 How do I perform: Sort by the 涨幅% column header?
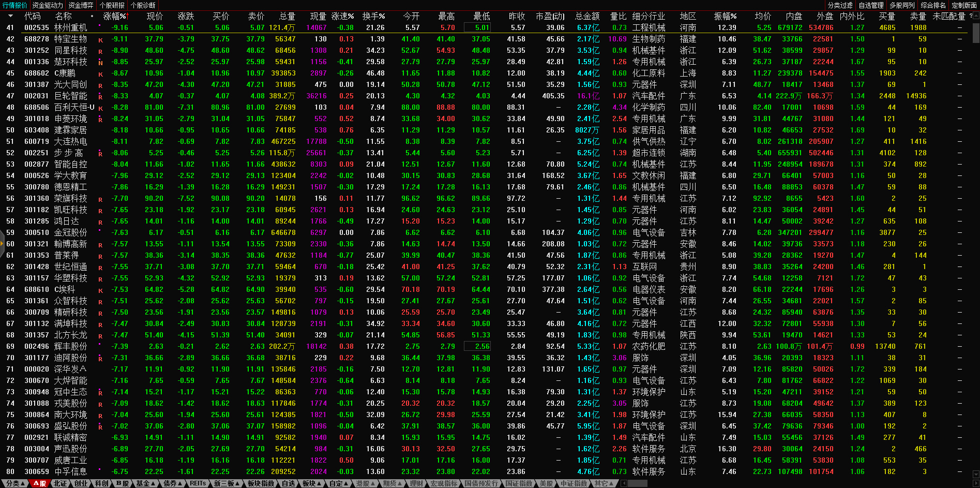point(114,16)
